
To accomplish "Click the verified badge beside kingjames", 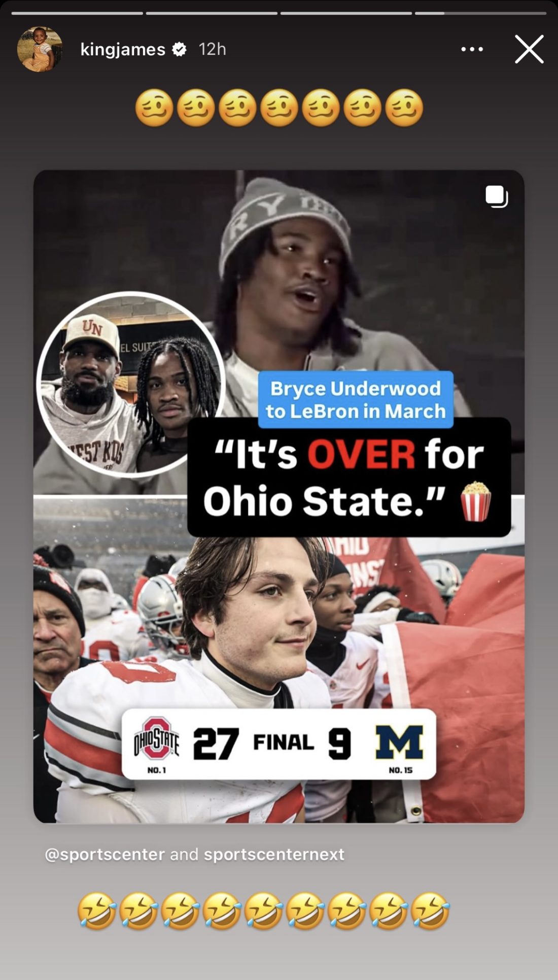I will [x=179, y=49].
